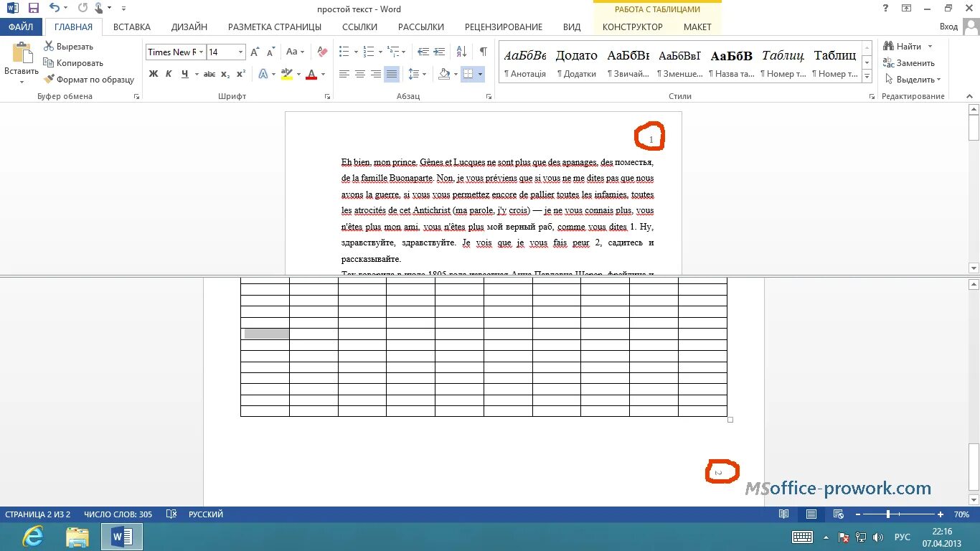Copy selection with the Копировать button
Screen dimensions: 980x551
(x=73, y=63)
